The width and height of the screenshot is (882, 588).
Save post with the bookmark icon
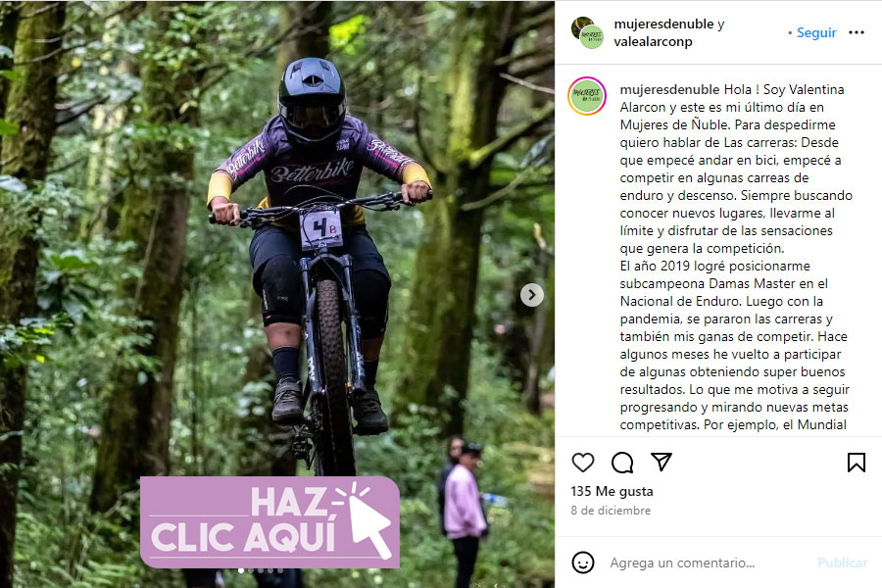[857, 463]
